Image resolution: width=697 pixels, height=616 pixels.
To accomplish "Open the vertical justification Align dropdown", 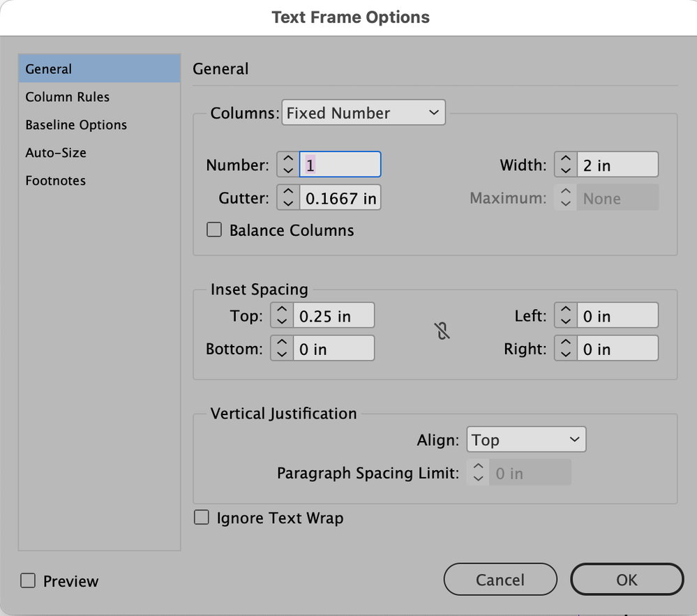I will click(x=526, y=440).
